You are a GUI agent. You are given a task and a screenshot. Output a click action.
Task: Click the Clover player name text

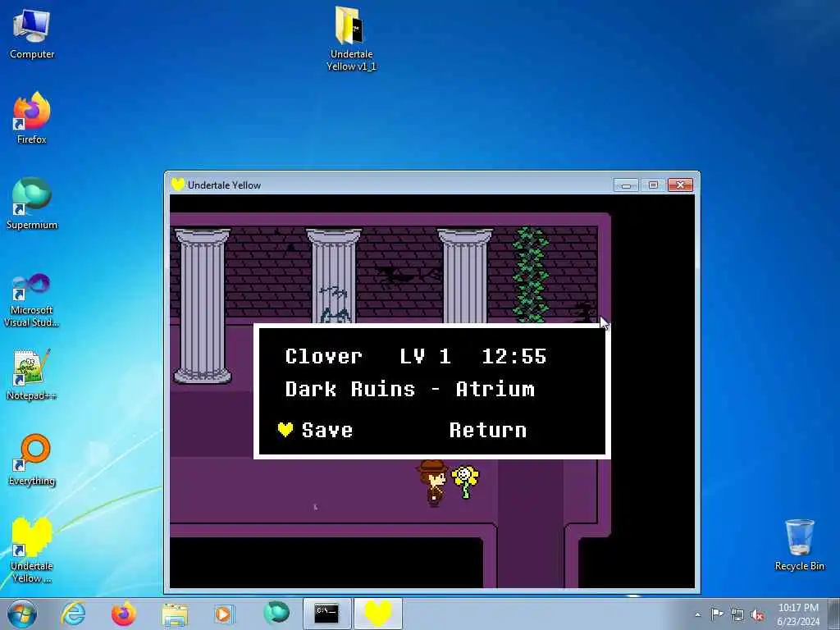(x=323, y=356)
